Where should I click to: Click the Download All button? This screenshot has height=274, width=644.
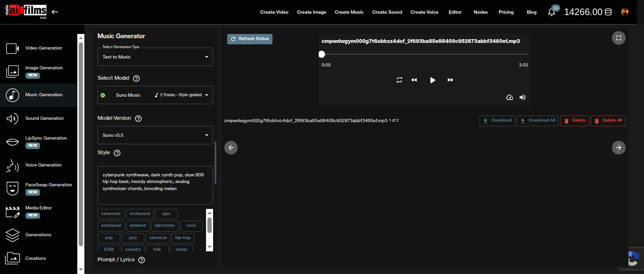pyautogui.click(x=537, y=121)
